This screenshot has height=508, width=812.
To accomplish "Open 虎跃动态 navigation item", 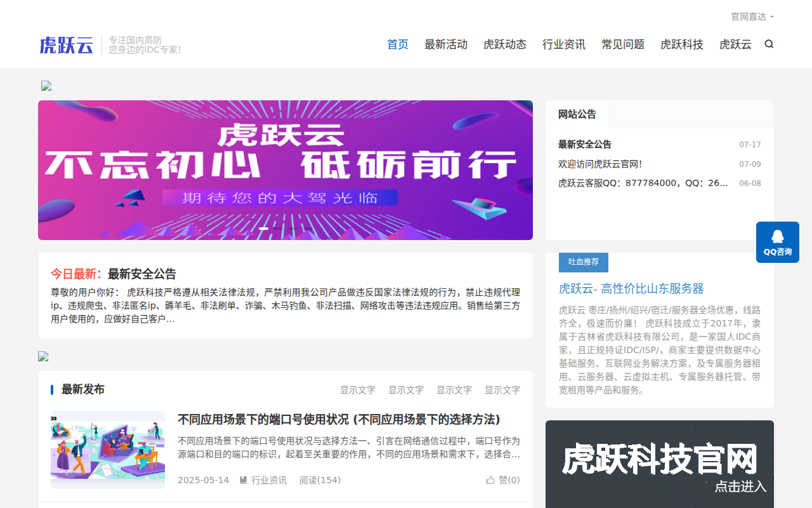I will coord(505,44).
